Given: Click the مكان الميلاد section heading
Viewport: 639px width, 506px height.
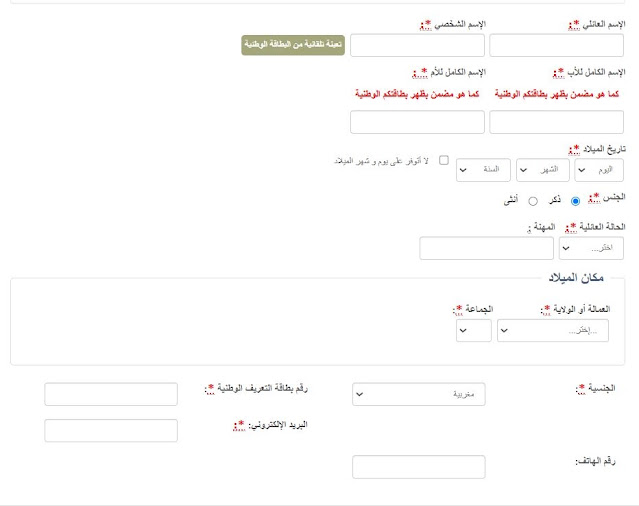Looking at the screenshot, I should [578, 276].
